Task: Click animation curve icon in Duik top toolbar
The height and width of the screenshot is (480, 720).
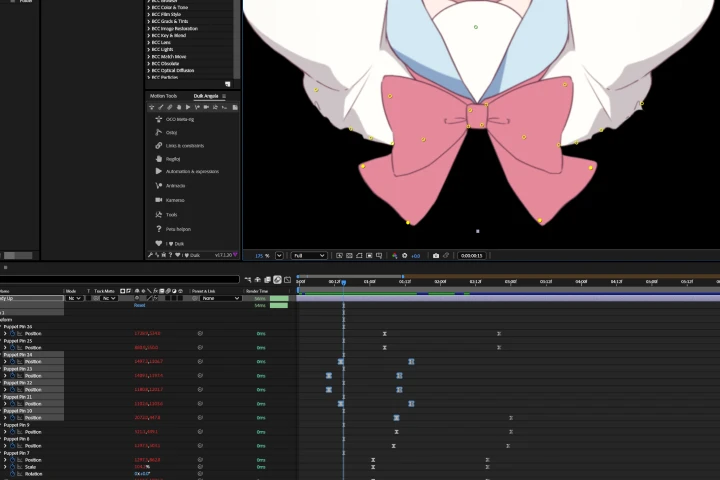Action: (197, 107)
